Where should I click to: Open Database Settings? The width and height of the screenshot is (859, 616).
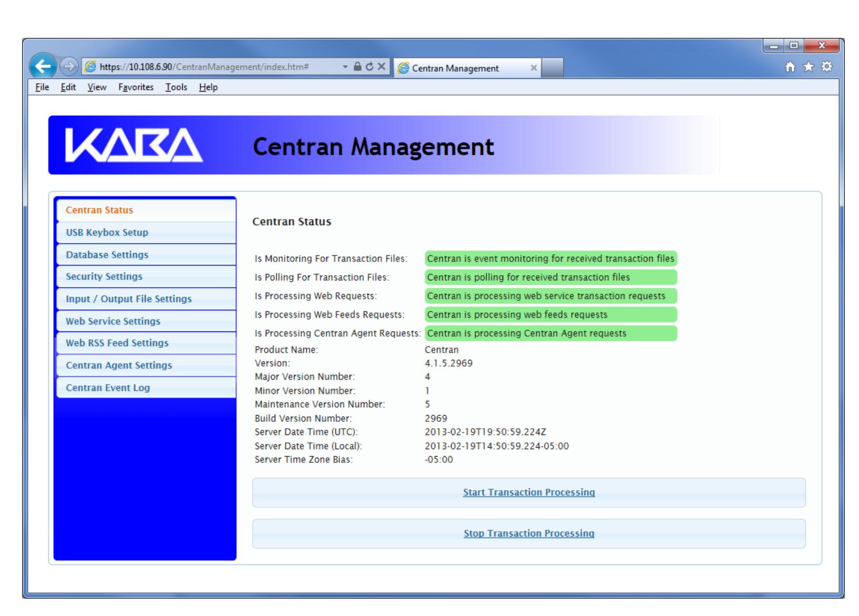[x=146, y=255]
